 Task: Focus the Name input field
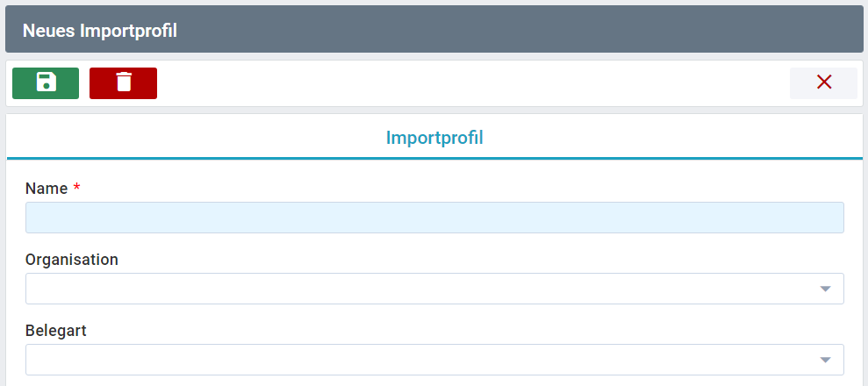434,218
